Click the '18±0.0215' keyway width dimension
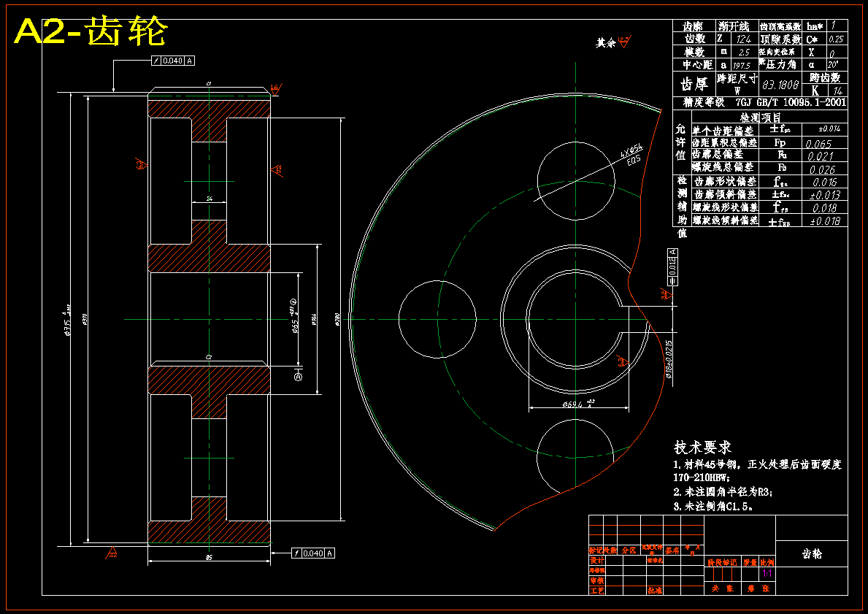The width and height of the screenshot is (868, 614). 669,359
